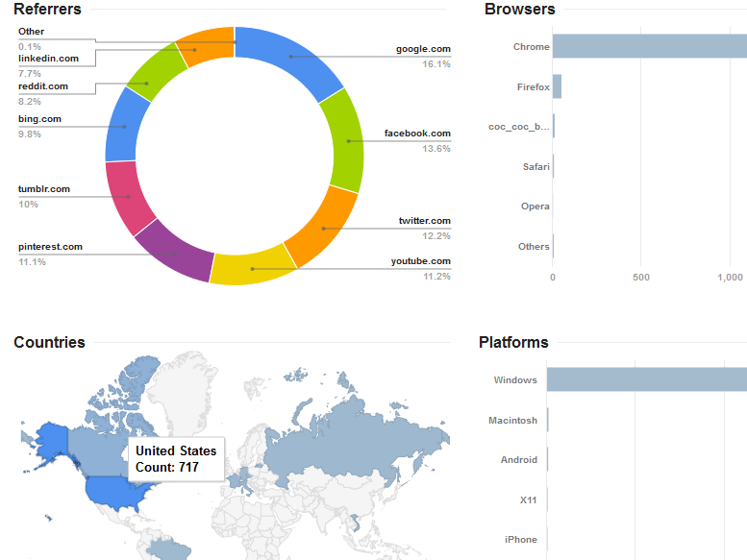Click the X11 platform label
747x560 pixels.
click(529, 500)
